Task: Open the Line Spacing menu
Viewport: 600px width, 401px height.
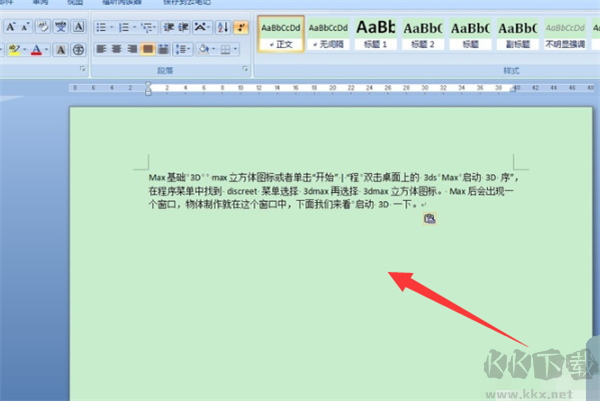Action: pyautogui.click(x=183, y=49)
